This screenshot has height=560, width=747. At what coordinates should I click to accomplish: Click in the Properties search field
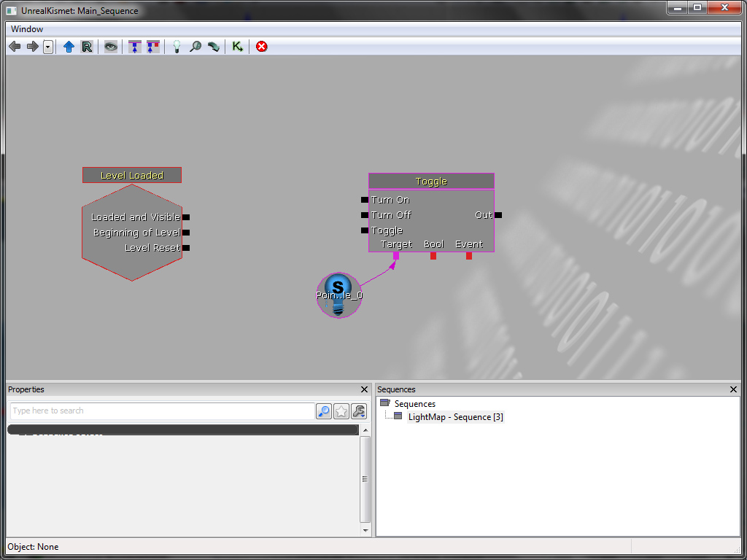pos(160,411)
